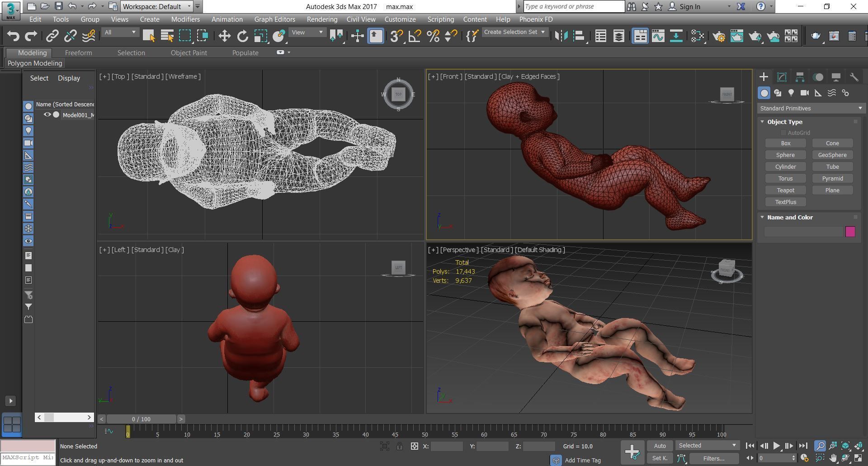The width and height of the screenshot is (868, 466).
Task: Switch to Object Paint ribbon tab
Action: [189, 52]
